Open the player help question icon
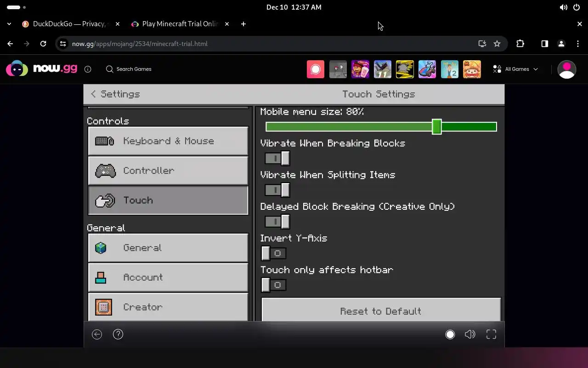Screen dimensions: 588x368 [118, 334]
